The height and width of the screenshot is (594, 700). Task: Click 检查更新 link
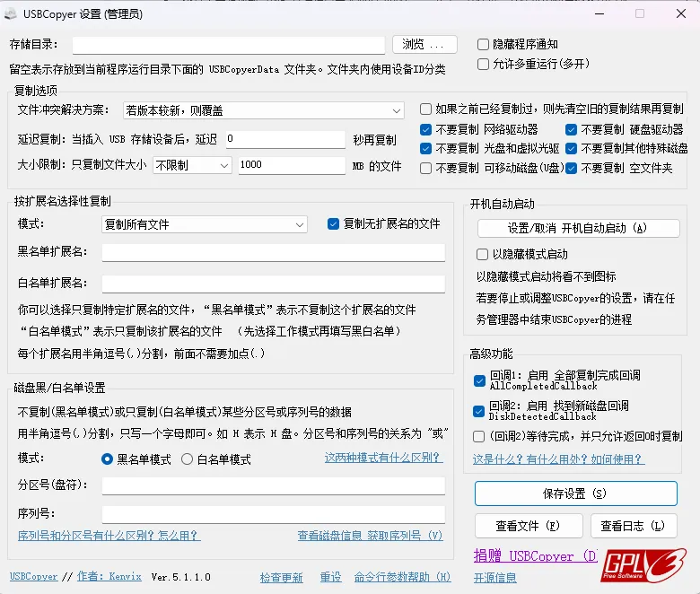pyautogui.click(x=281, y=578)
